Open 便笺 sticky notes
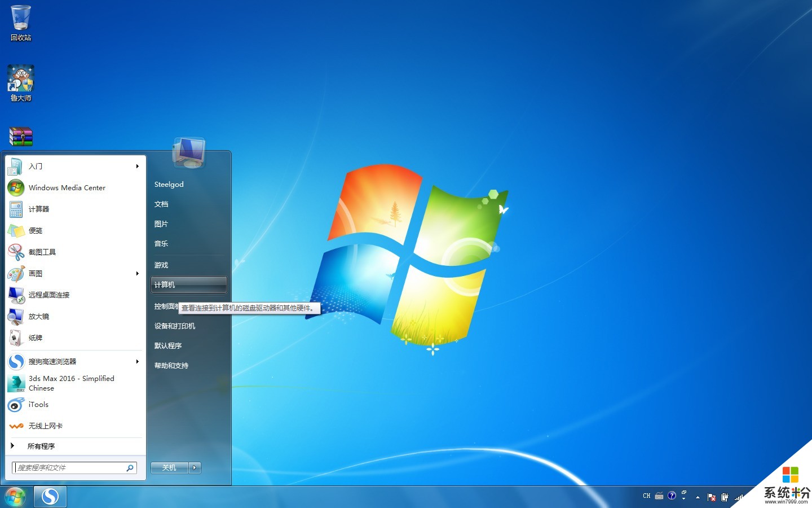 [76, 230]
